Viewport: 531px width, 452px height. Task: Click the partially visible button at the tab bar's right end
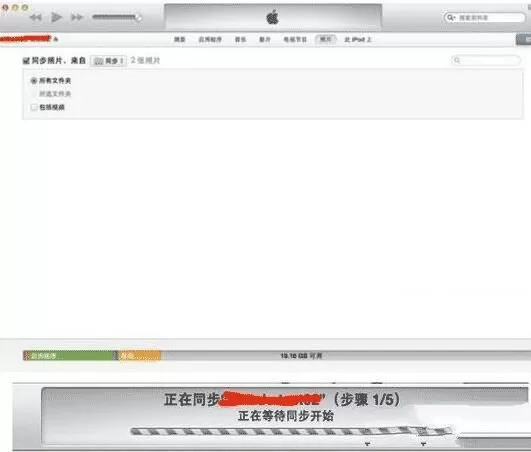[524, 39]
